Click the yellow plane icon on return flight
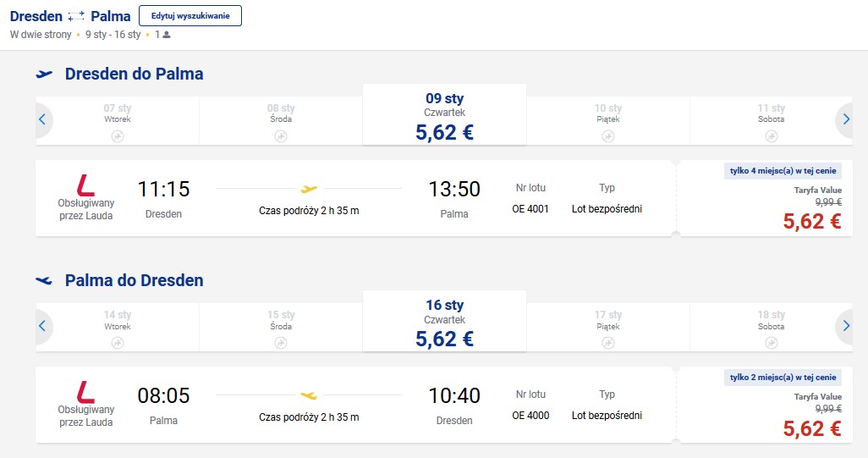This screenshot has width=868, height=458. (309, 395)
